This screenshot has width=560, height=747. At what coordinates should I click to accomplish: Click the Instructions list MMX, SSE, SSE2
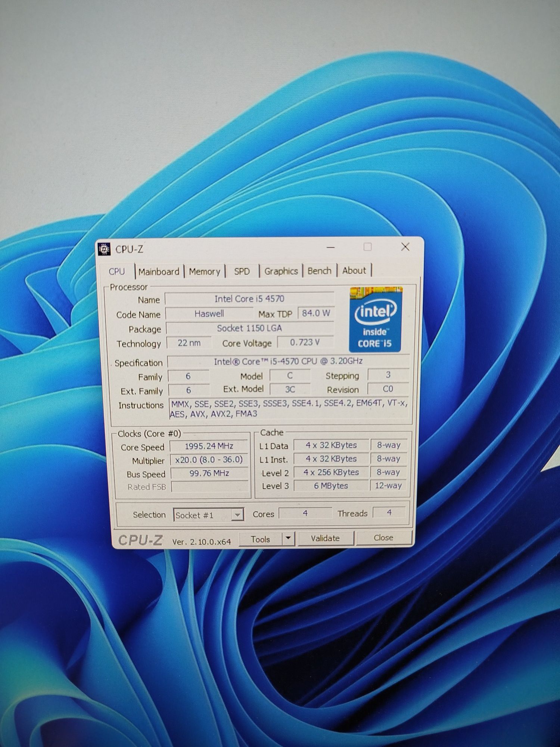289,409
